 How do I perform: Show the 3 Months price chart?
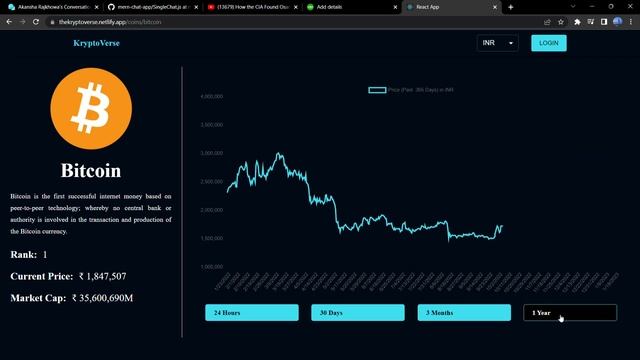click(x=464, y=313)
